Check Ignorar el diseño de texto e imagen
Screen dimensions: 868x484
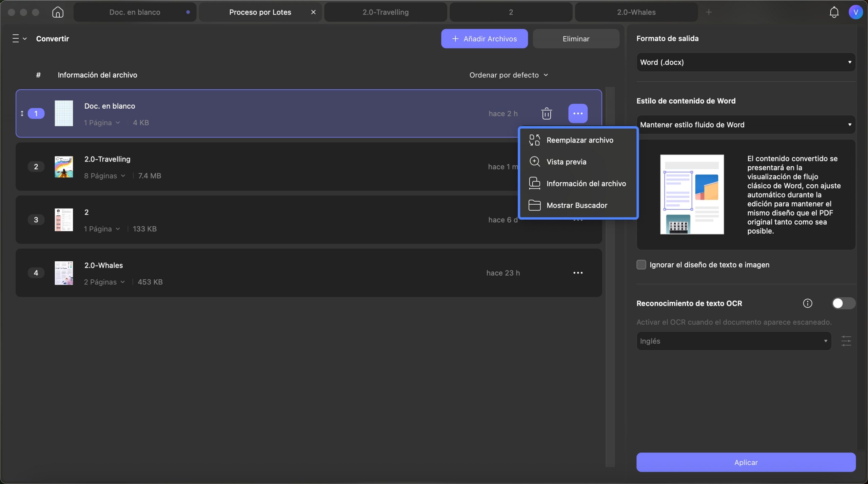click(641, 264)
